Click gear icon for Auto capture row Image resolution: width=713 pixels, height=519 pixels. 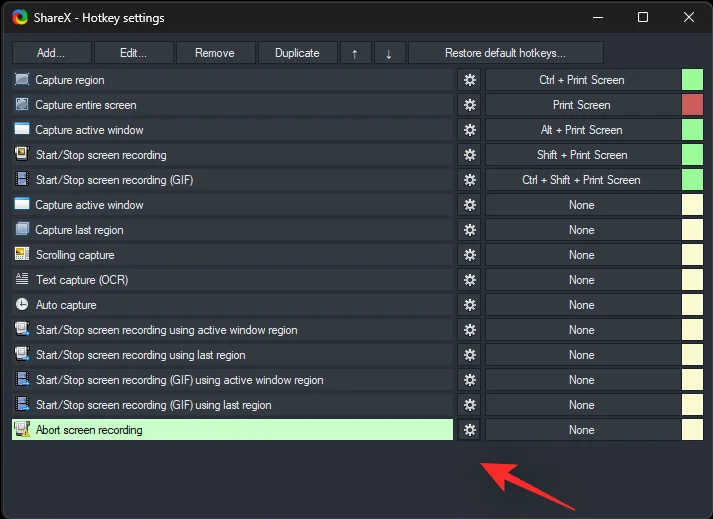pyautogui.click(x=469, y=305)
